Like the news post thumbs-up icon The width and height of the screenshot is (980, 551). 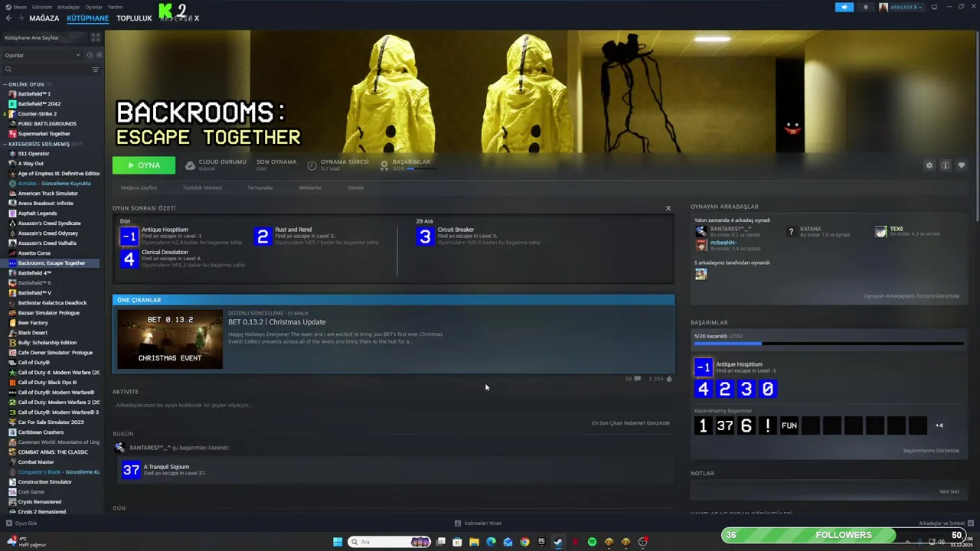669,379
